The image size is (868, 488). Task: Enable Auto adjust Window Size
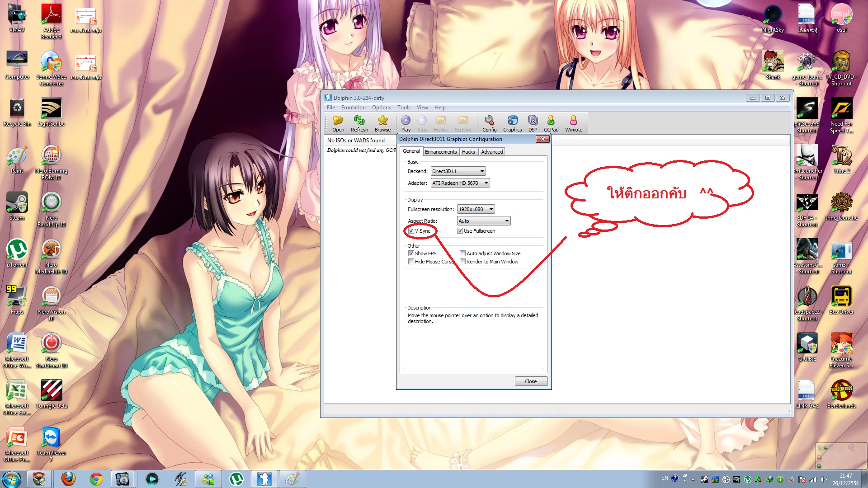pos(462,253)
